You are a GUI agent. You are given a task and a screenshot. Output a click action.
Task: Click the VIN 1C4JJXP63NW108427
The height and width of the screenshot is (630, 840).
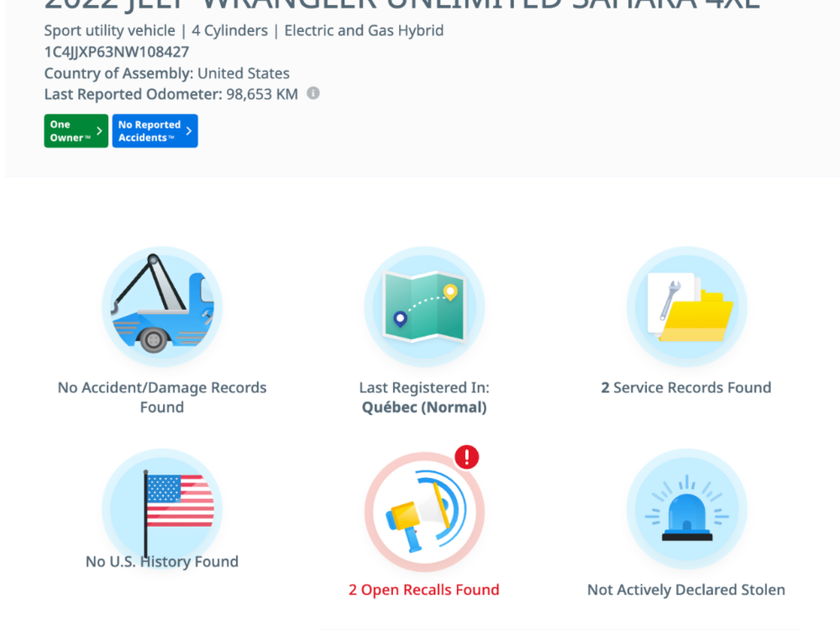pos(117,52)
